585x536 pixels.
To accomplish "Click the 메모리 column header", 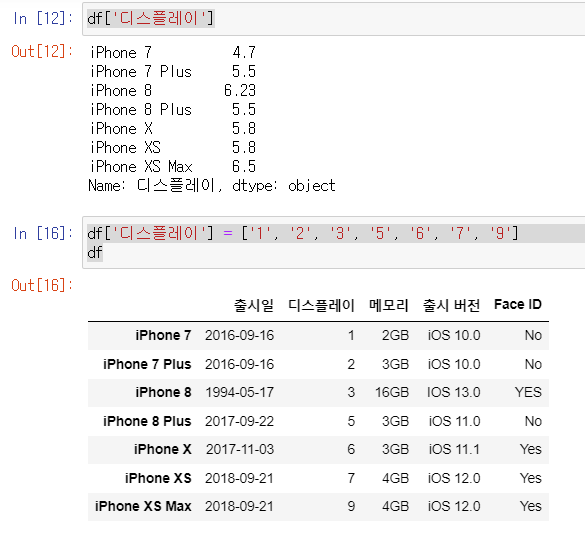I will pos(389,305).
